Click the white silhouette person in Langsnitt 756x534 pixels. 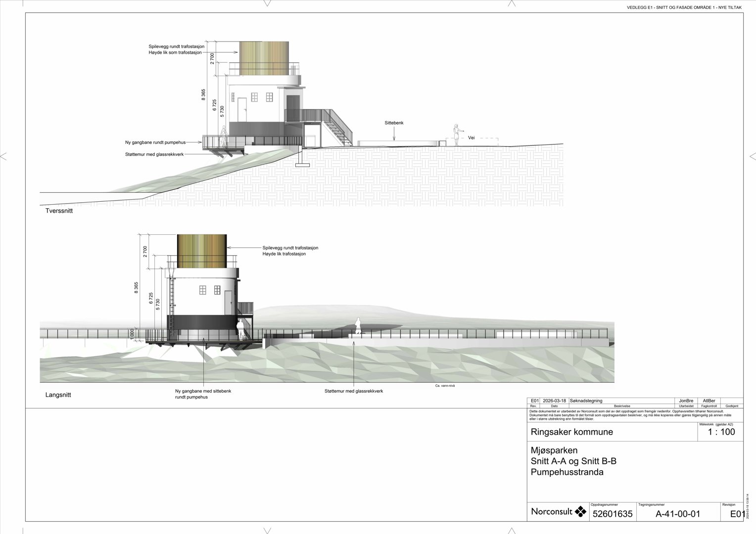point(357,325)
